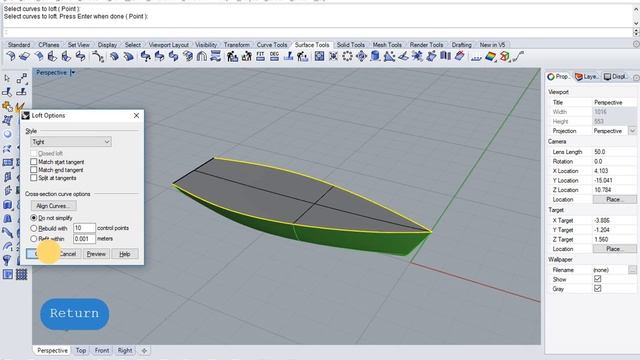Select the Refit within radio button
This screenshot has height=360, width=640.
34,238
